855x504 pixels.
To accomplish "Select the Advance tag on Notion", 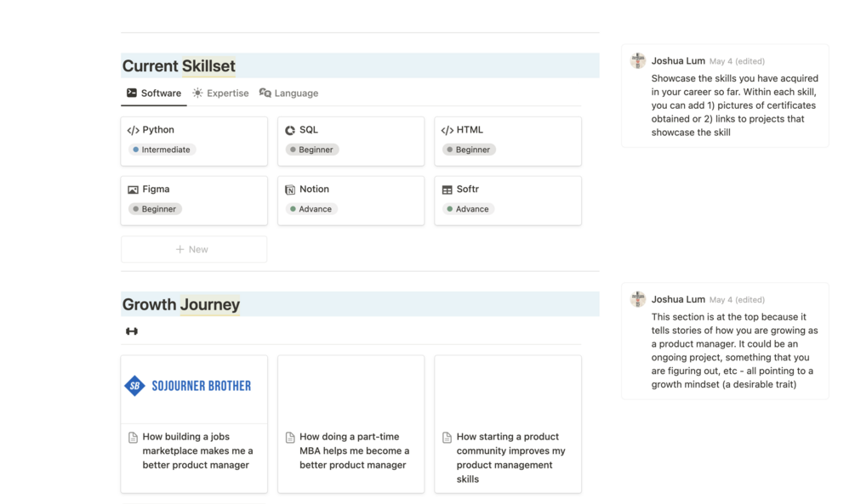I will click(x=311, y=209).
